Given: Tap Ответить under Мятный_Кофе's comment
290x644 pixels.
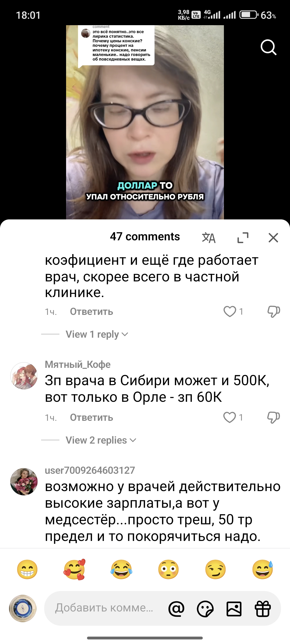Looking at the screenshot, I should (91, 417).
